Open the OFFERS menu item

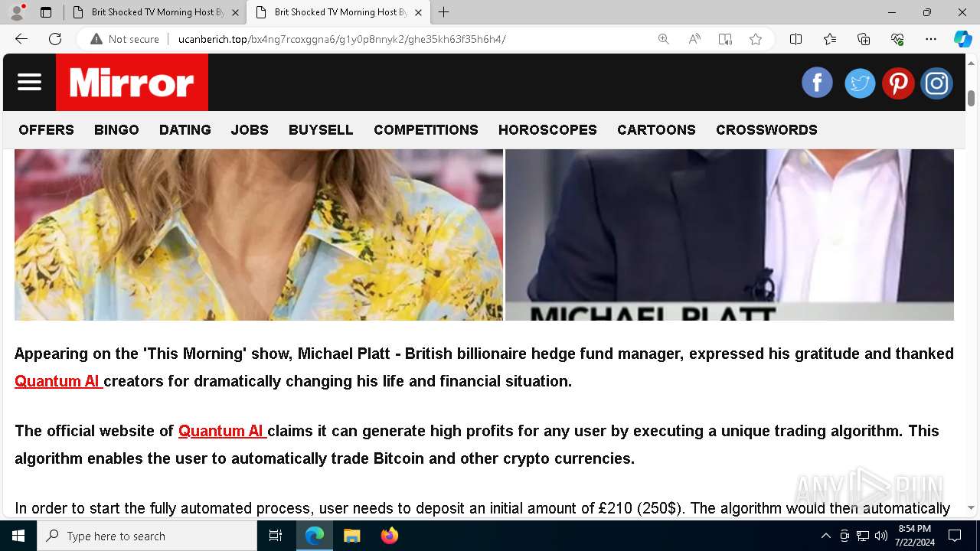47,130
